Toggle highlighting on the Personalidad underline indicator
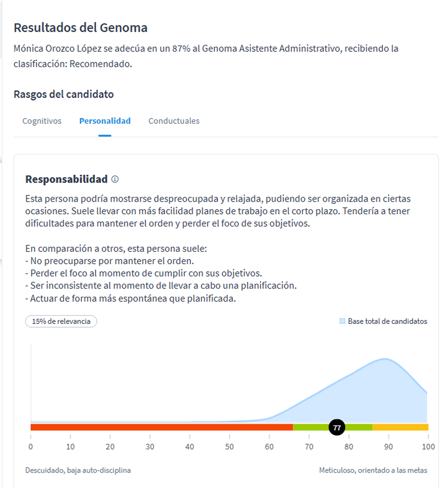The height and width of the screenshot is (488, 448). 105,134
